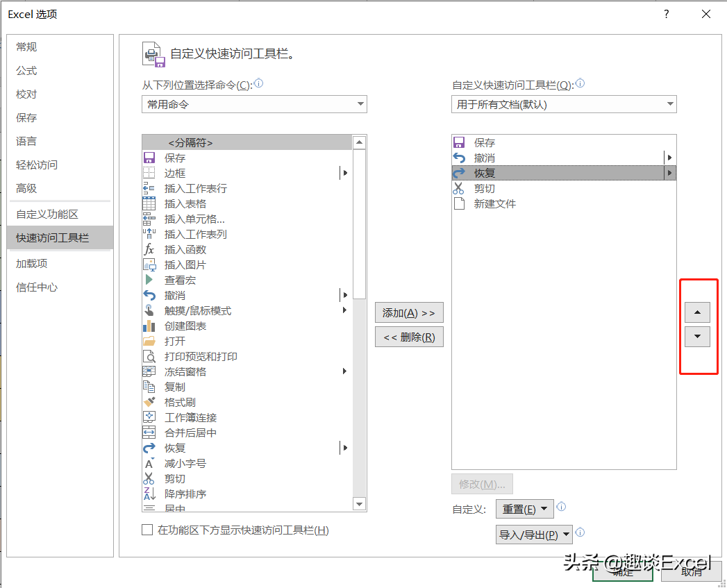The width and height of the screenshot is (727, 588).
Task: Select the Undo icon in the commands list
Action: [149, 295]
